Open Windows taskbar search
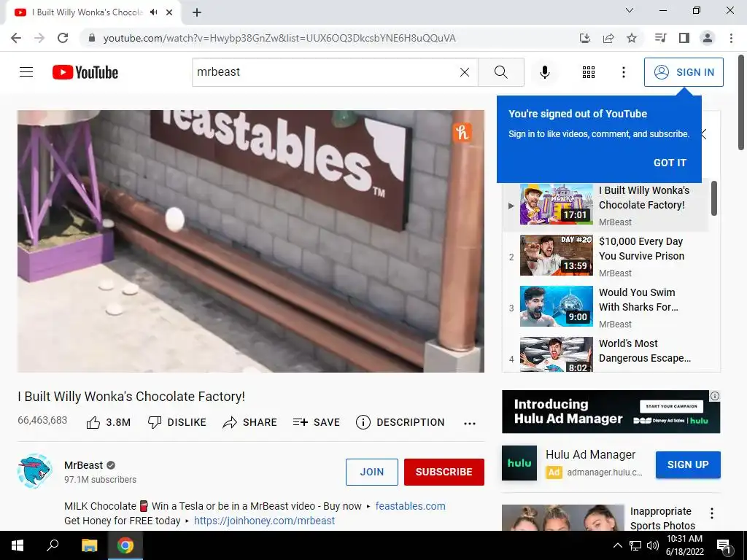 coord(53,545)
